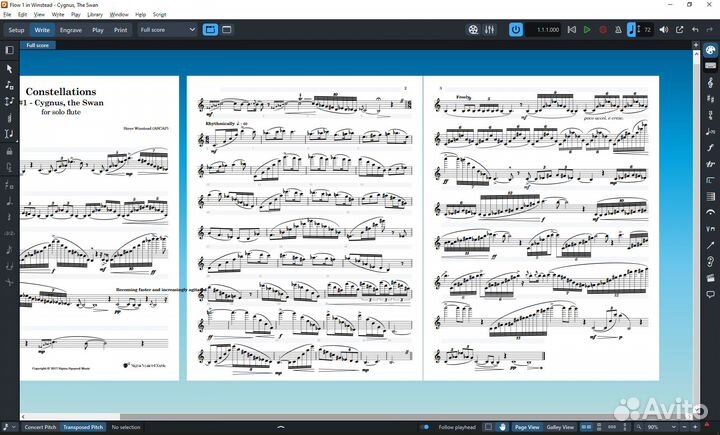The image size is (720, 435).
Task: Toggle the metronome click button
Action: 618,30
